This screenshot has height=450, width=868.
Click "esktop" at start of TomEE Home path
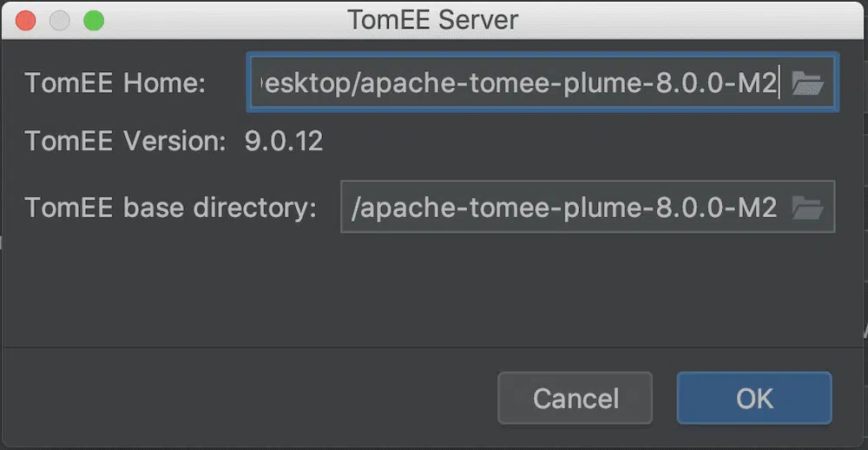[308, 84]
